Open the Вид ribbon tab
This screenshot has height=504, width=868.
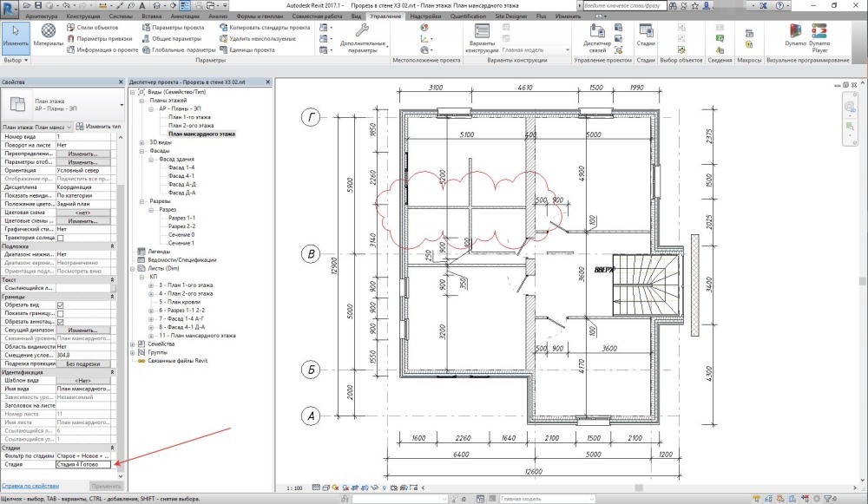pos(357,16)
